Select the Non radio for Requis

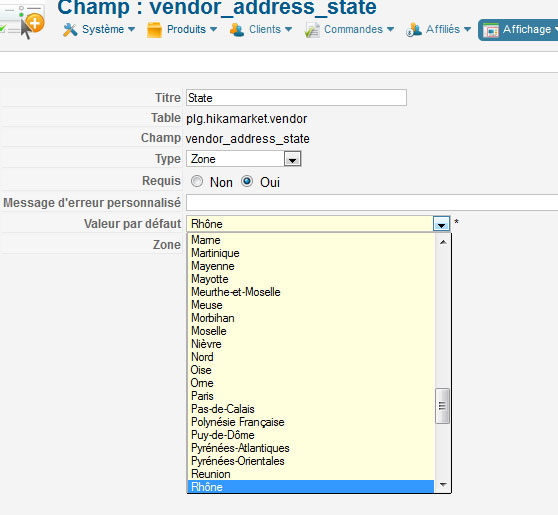click(197, 182)
